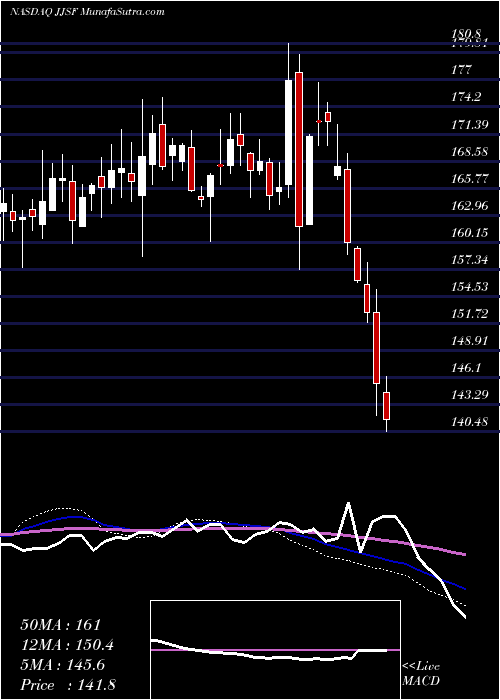Click the 148.91 price axis label
Image resolution: width=500 pixels, height=700 pixels.
point(470,341)
